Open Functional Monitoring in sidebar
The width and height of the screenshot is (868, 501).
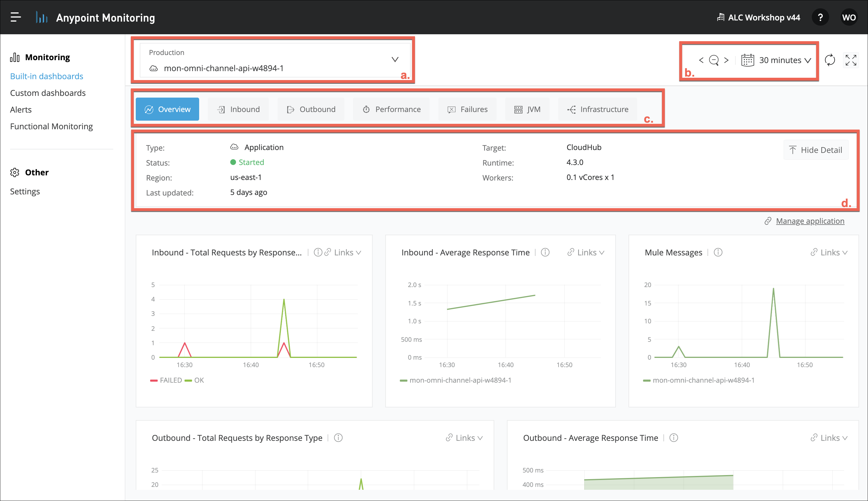point(51,126)
